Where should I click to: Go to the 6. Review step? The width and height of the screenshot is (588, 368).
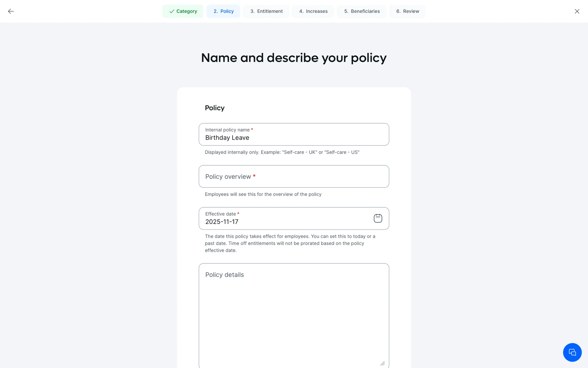point(407,11)
